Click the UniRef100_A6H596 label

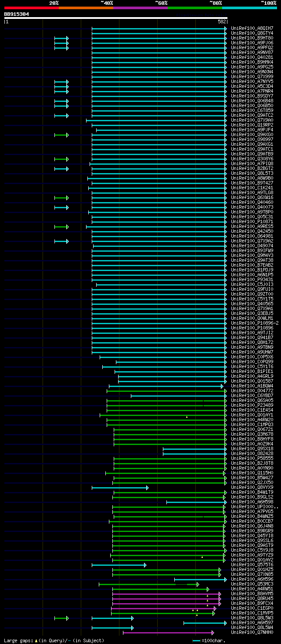(x=252, y=579)
